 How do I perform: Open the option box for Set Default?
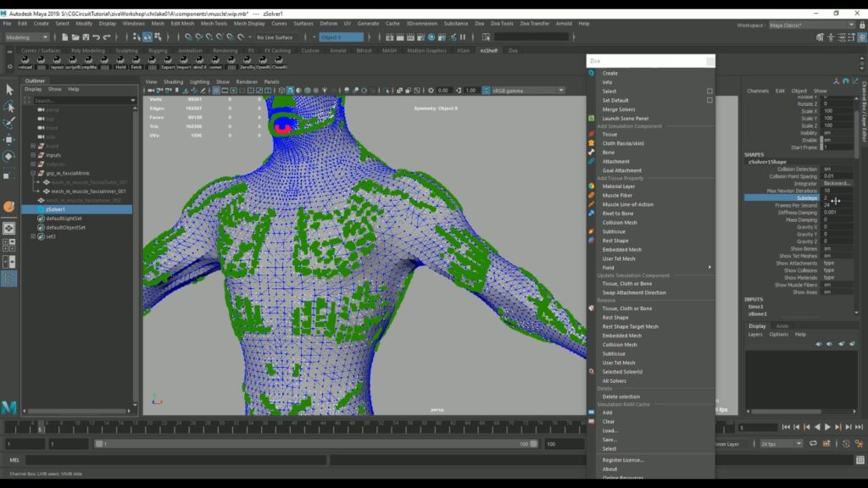pos(709,100)
